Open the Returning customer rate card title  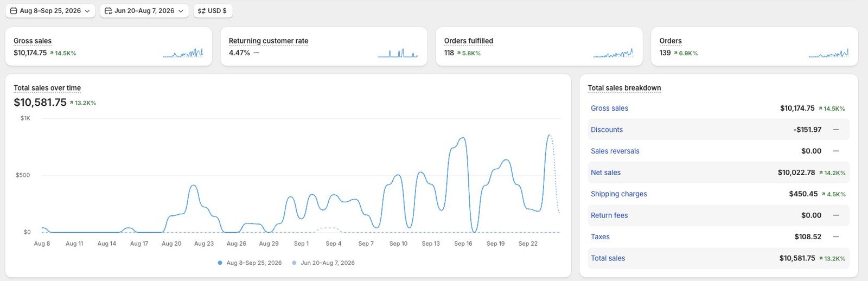click(269, 41)
